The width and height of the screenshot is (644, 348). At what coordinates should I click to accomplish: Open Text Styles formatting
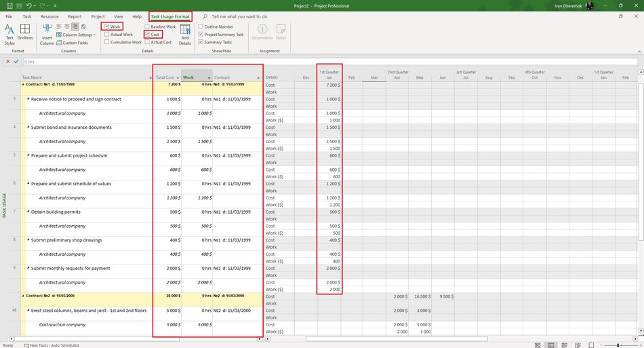pos(9,35)
